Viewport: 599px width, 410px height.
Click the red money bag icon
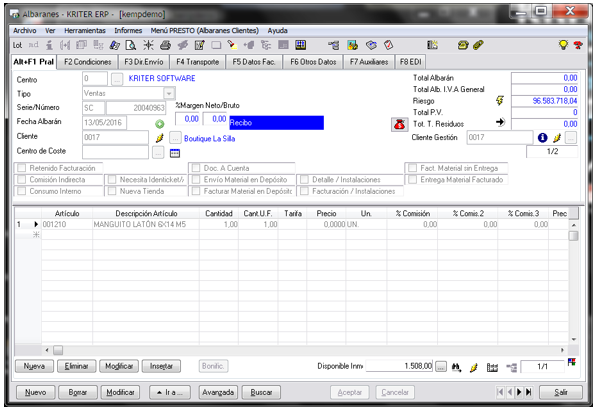[399, 125]
